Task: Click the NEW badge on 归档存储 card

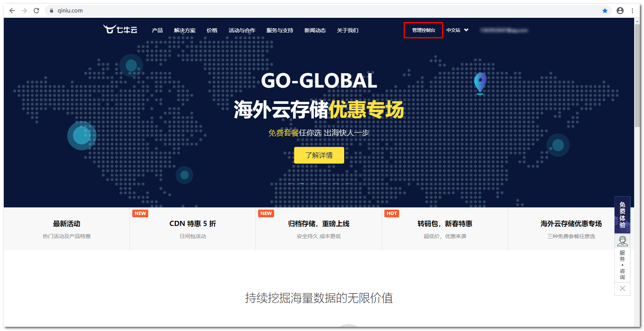Action: [x=266, y=213]
